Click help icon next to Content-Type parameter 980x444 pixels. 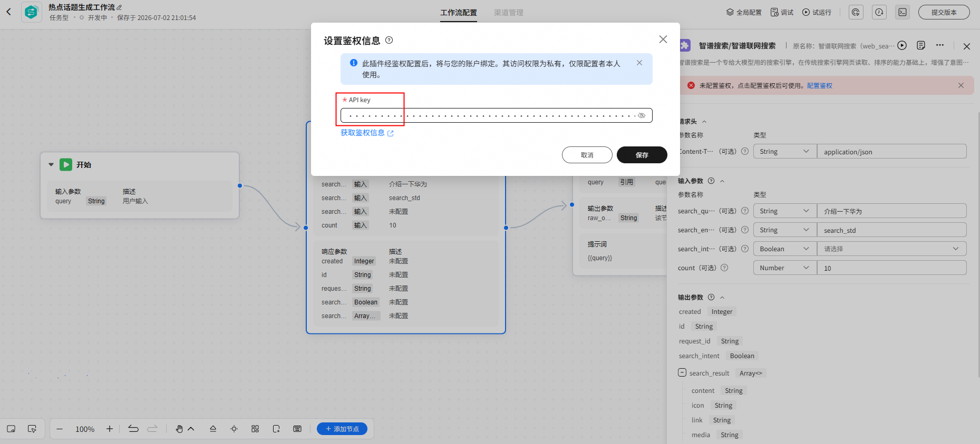point(745,151)
